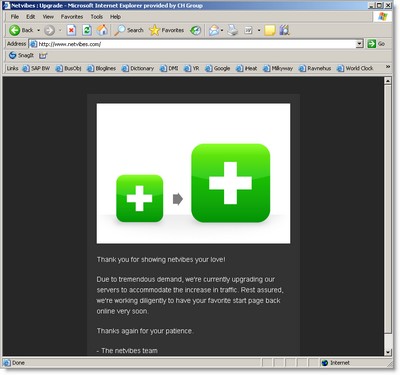
Task: Open the Milkyway links bookmark
Action: click(278, 68)
